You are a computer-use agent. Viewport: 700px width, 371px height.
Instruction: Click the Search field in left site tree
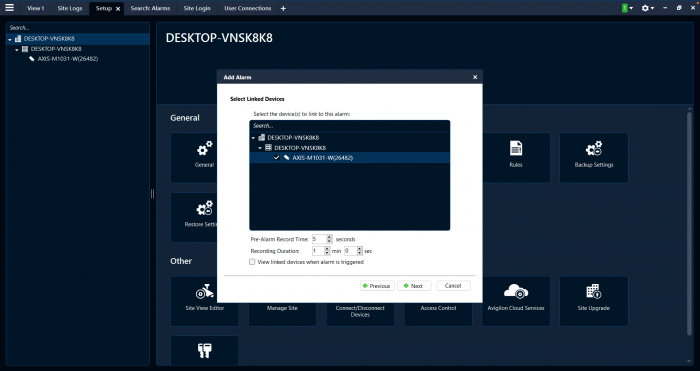tap(78, 28)
